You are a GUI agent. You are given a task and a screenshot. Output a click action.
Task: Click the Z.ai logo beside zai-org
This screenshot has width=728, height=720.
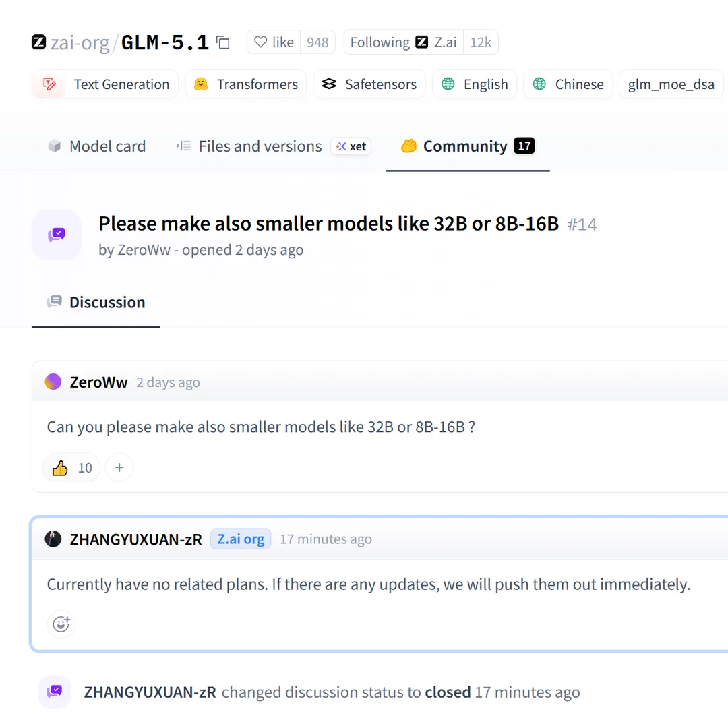click(39, 42)
